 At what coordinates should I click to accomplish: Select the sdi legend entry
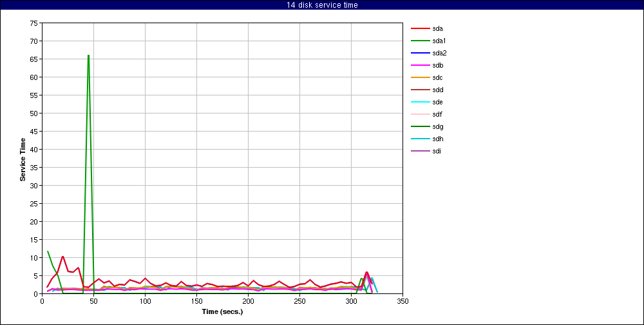426,151
